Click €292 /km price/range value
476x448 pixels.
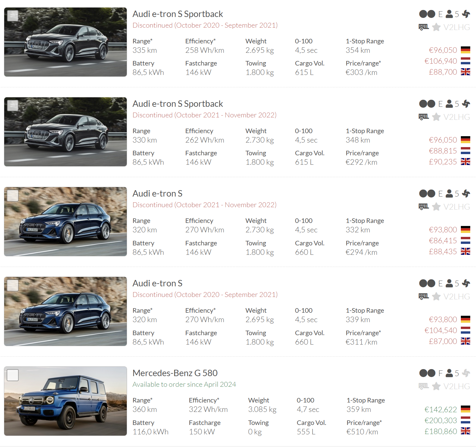[361, 162]
